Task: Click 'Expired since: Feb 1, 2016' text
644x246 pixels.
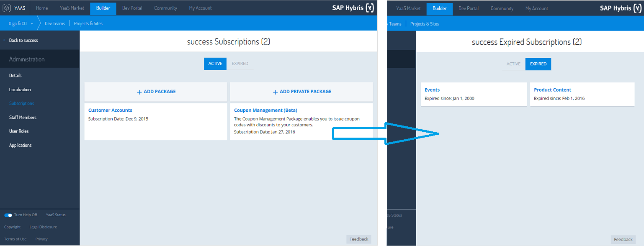Action: pos(559,99)
